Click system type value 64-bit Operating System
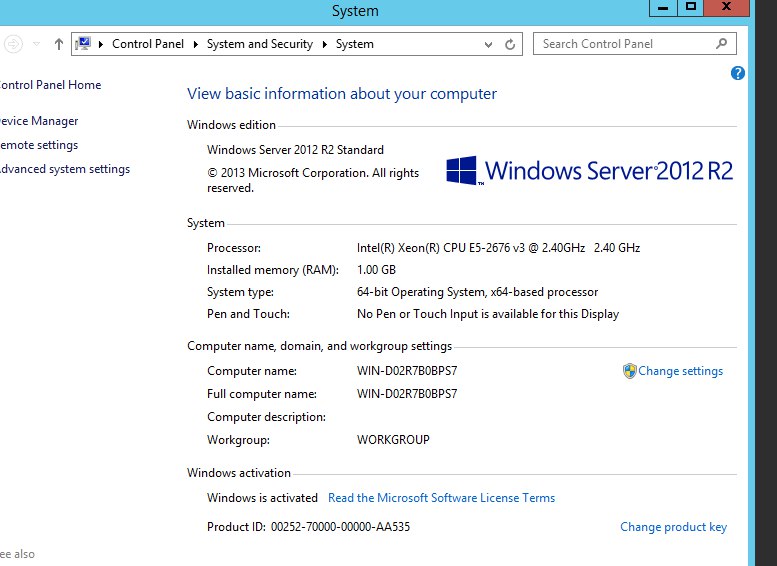This screenshot has width=777, height=566. click(x=477, y=292)
